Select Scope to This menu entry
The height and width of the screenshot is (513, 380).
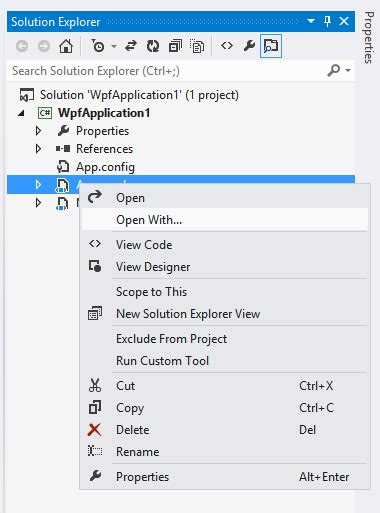225,292
